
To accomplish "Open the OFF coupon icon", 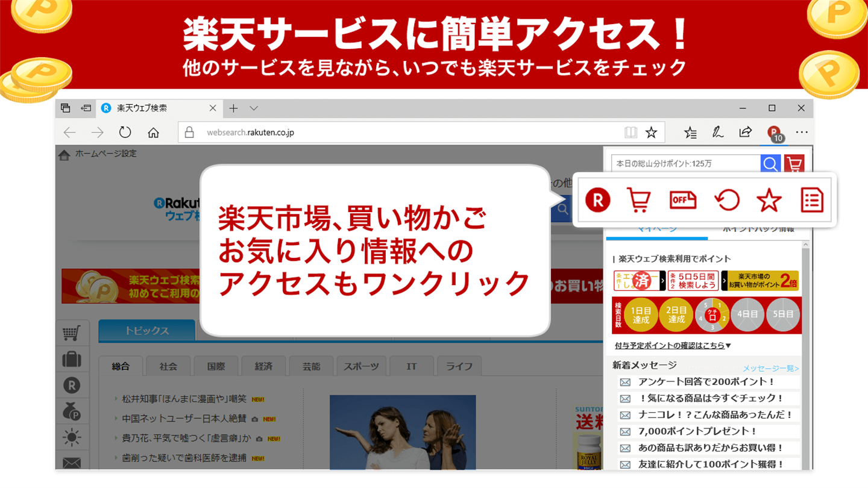I will pyautogui.click(x=683, y=200).
